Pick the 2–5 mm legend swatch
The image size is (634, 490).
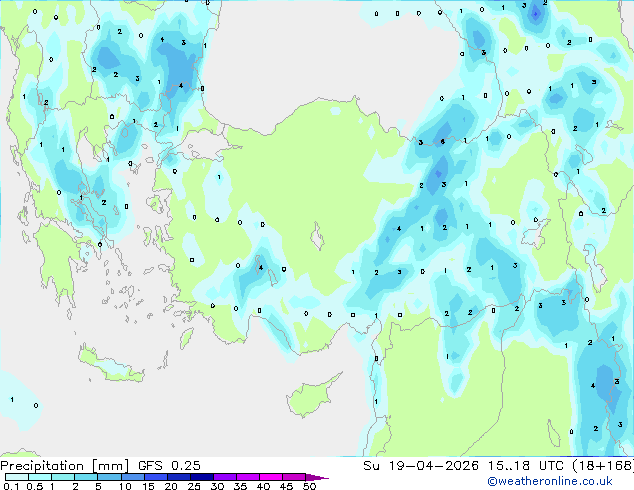point(86,477)
